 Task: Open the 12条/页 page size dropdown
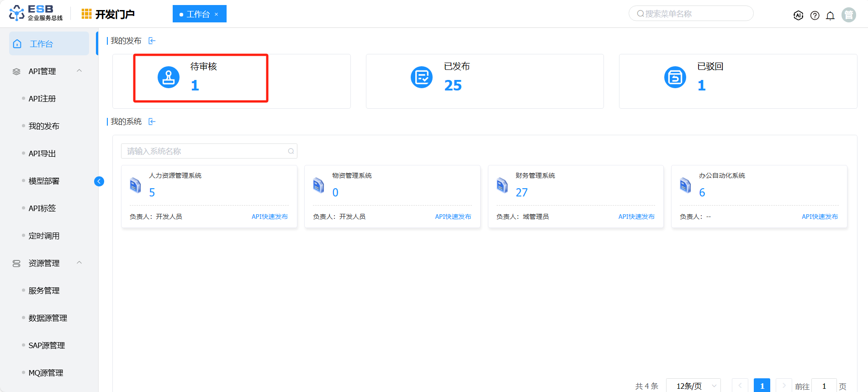(x=693, y=386)
